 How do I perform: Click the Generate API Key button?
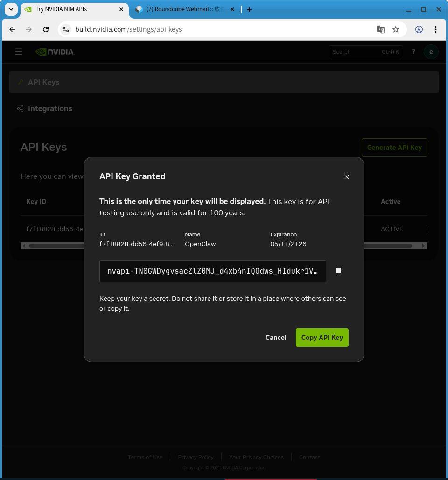coord(394,148)
